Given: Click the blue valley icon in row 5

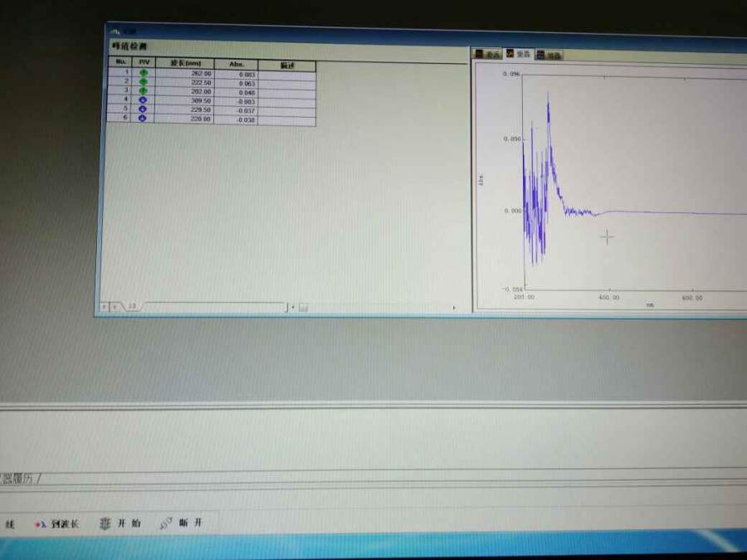Looking at the screenshot, I should (x=143, y=109).
